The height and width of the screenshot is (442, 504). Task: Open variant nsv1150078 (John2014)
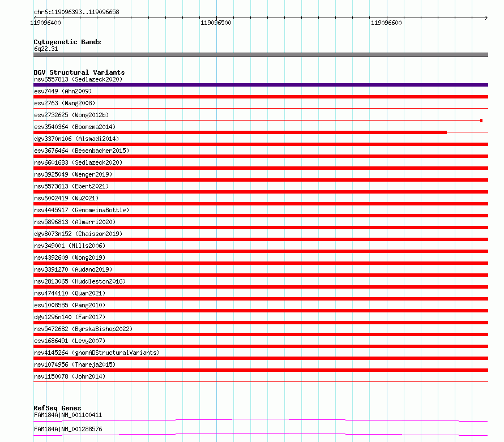click(x=70, y=376)
